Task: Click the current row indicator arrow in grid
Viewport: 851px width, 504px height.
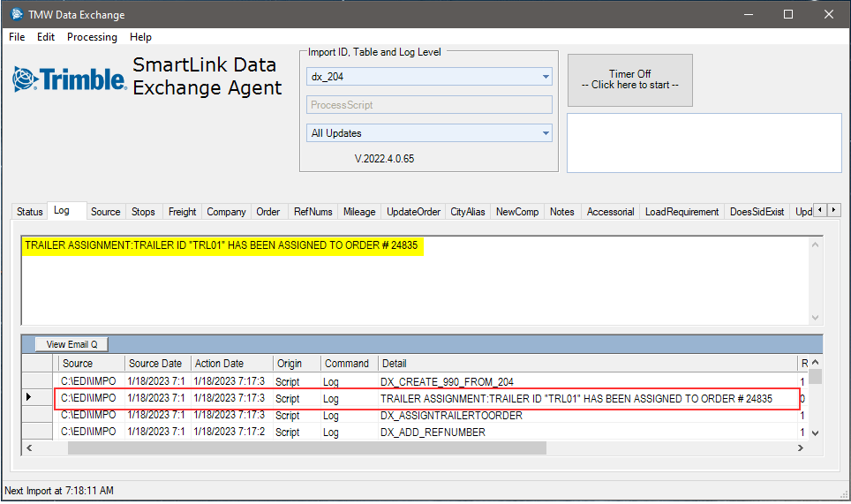Action: pyautogui.click(x=29, y=398)
